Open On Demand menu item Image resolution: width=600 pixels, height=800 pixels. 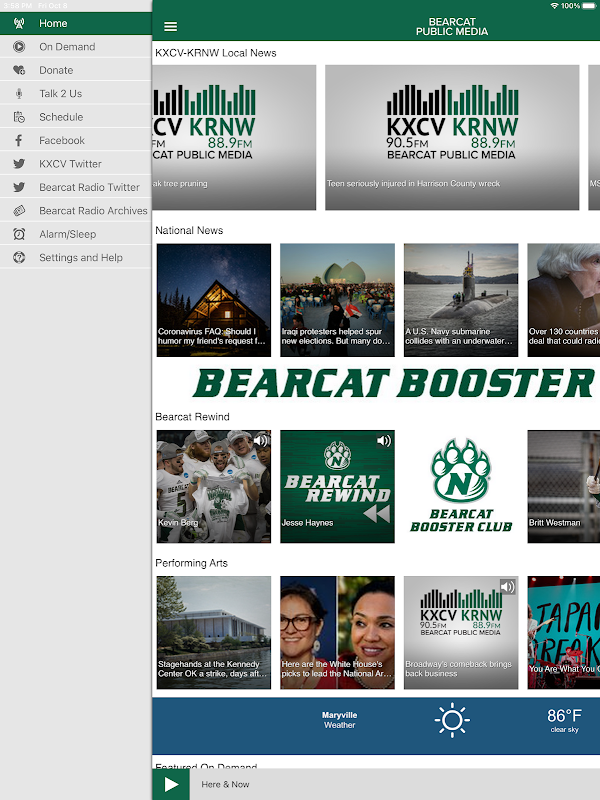(76, 46)
